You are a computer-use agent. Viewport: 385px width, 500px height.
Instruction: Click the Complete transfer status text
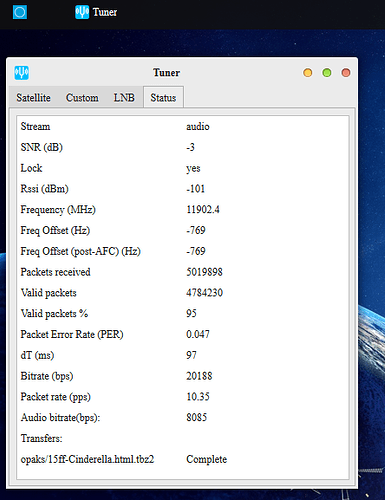207,459
